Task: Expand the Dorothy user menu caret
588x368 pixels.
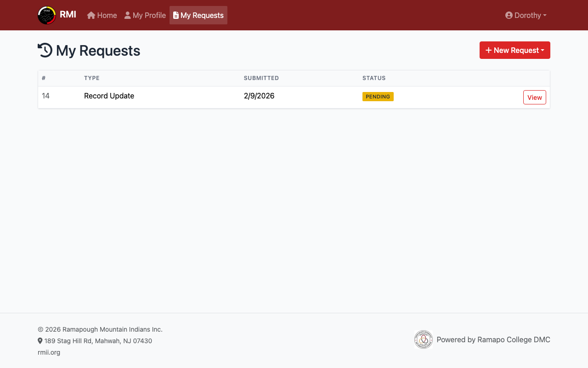Action: coord(545,15)
